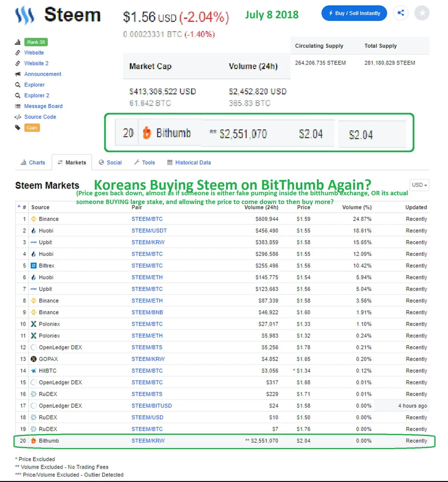The width and height of the screenshot is (448, 482).
Task: Open the Source Code link
Action: click(x=40, y=117)
